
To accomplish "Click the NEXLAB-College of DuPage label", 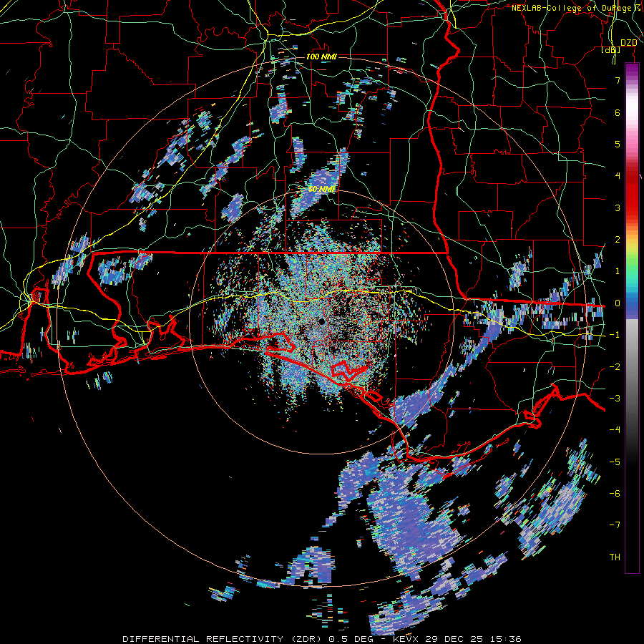I will [x=577, y=8].
